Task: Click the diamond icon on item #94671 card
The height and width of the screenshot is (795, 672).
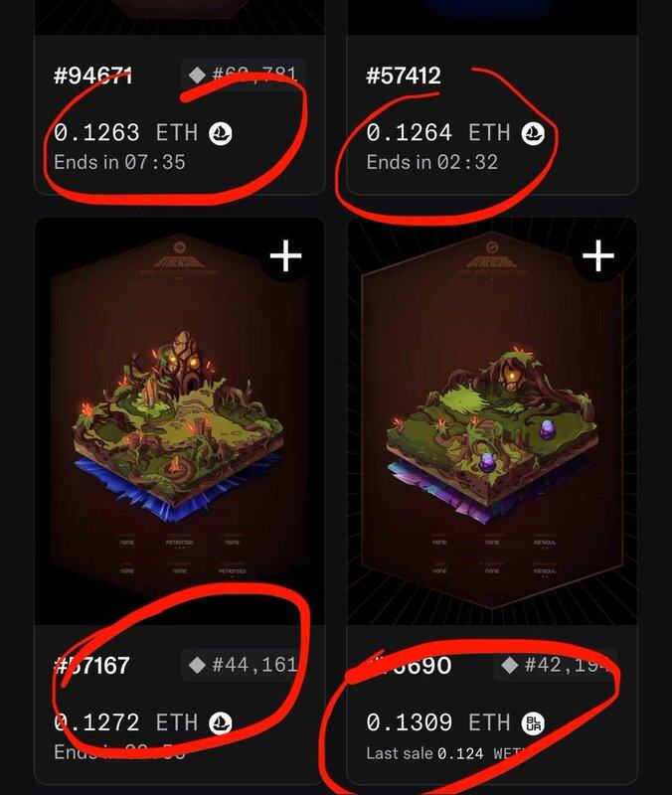Action: tap(197, 76)
